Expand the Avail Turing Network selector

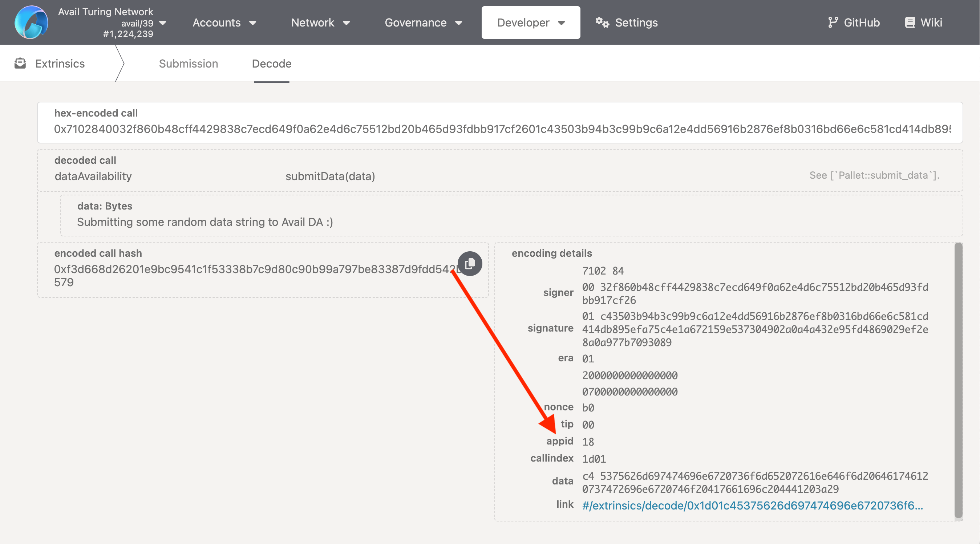(x=163, y=23)
